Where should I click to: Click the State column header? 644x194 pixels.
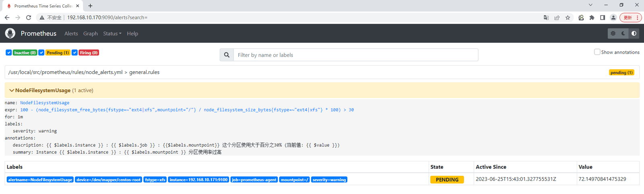[x=437, y=167]
